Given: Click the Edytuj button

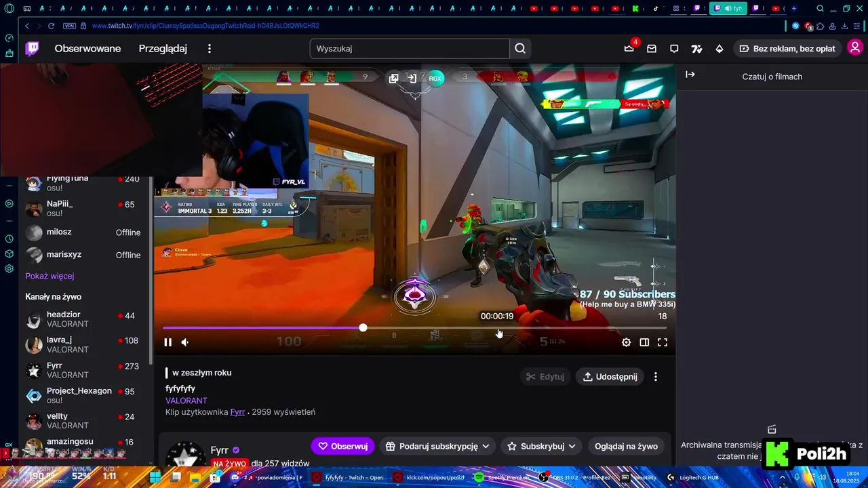Looking at the screenshot, I should [x=546, y=377].
